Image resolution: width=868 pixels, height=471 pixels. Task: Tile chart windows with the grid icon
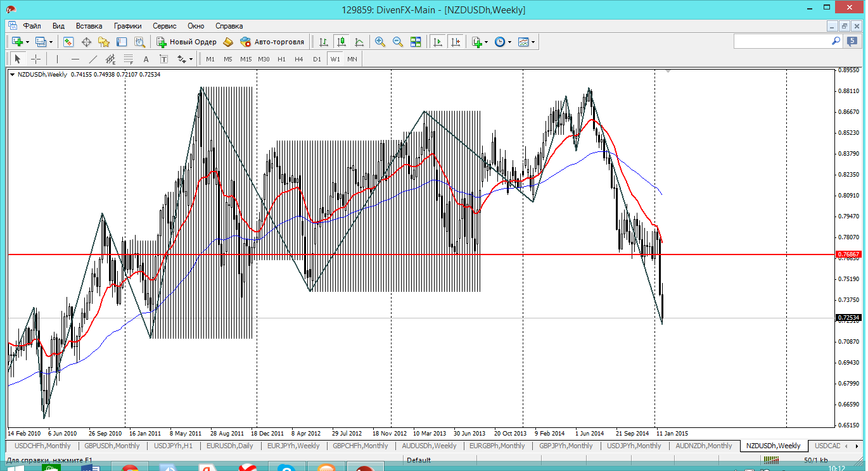(x=416, y=42)
